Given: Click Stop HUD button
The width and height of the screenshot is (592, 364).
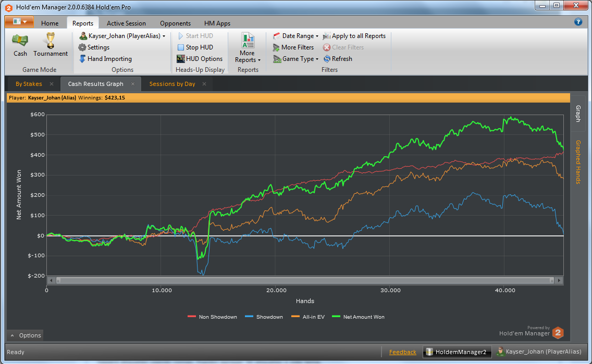Looking at the screenshot, I should (x=195, y=47).
